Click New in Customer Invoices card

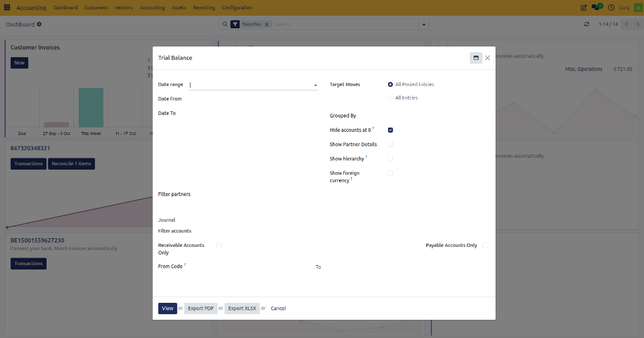[x=19, y=63]
